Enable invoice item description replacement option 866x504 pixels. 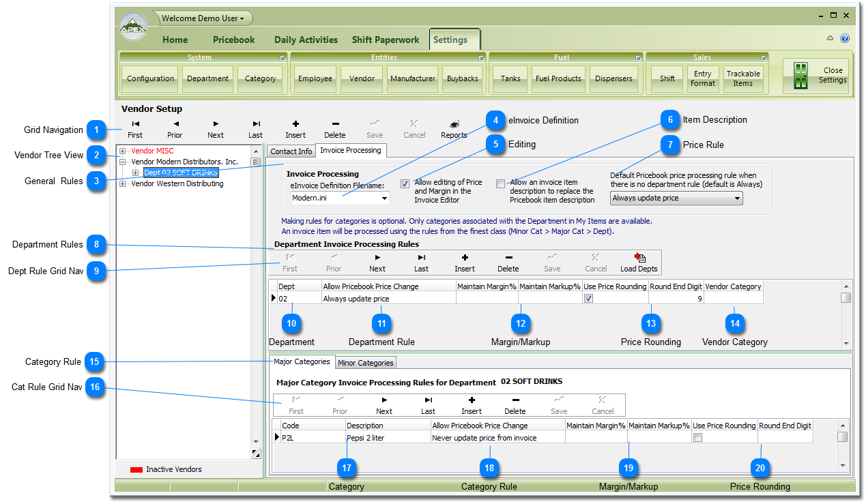[x=501, y=183]
